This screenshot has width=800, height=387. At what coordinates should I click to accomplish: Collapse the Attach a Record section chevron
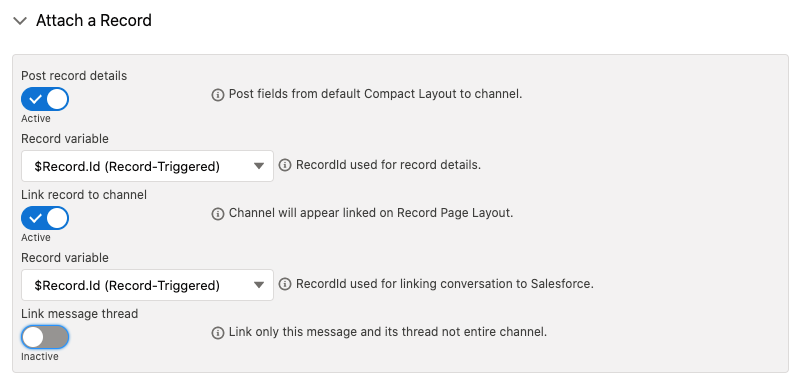(x=20, y=21)
